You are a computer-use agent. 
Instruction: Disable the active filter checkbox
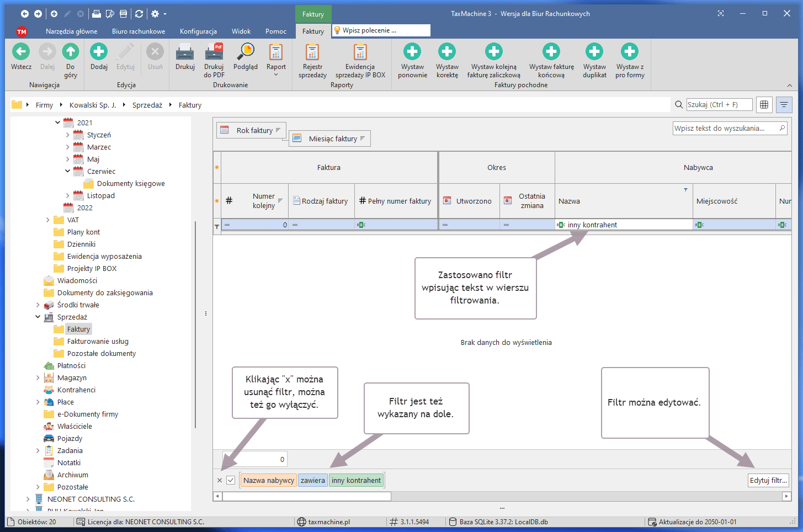click(x=231, y=480)
